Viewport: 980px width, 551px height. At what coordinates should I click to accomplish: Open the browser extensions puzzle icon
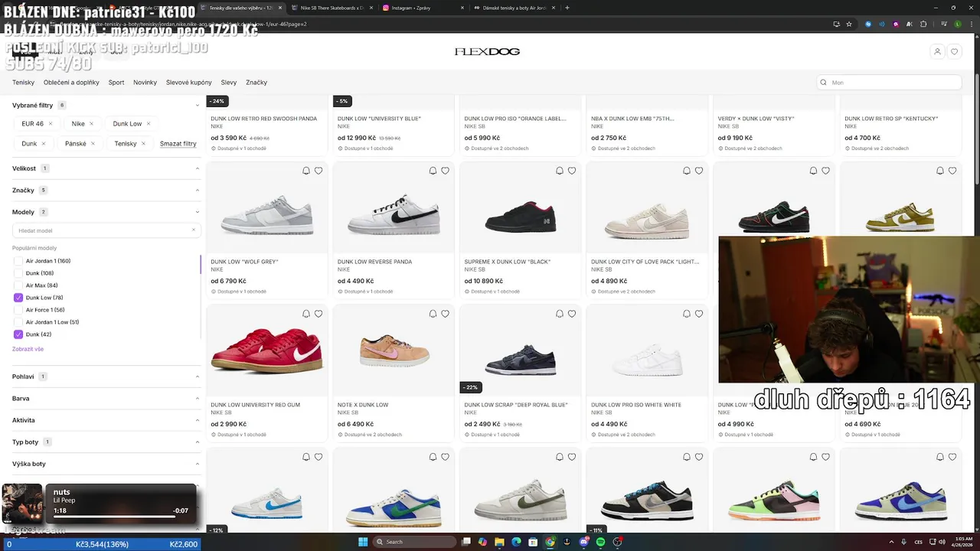[923, 24]
